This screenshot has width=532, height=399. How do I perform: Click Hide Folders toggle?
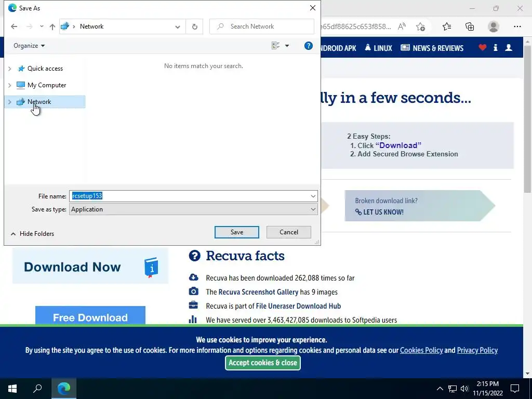click(x=32, y=234)
